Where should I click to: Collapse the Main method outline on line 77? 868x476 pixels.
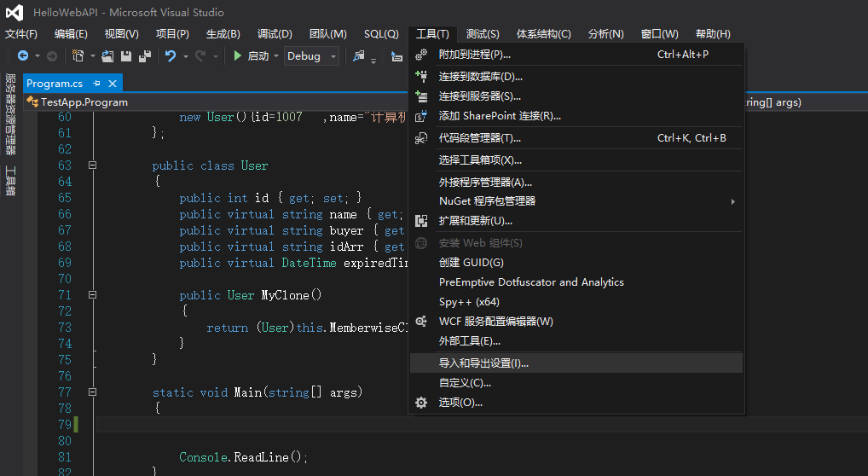[92, 392]
